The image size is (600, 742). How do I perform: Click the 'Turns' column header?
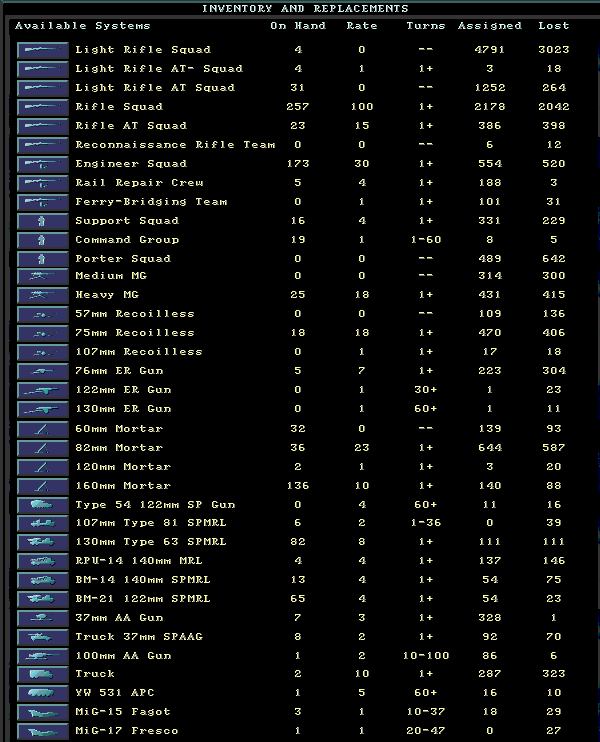(x=426, y=26)
